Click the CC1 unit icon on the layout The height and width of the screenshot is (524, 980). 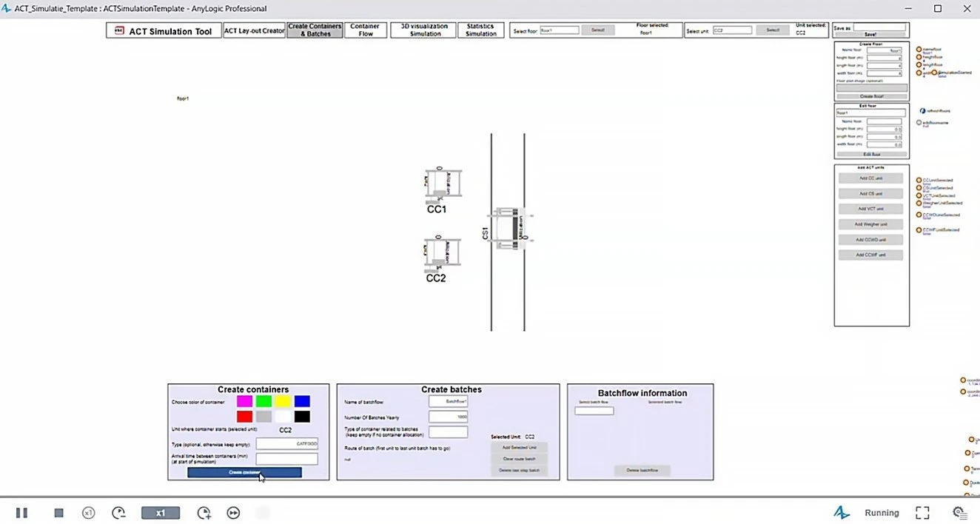[443, 184]
